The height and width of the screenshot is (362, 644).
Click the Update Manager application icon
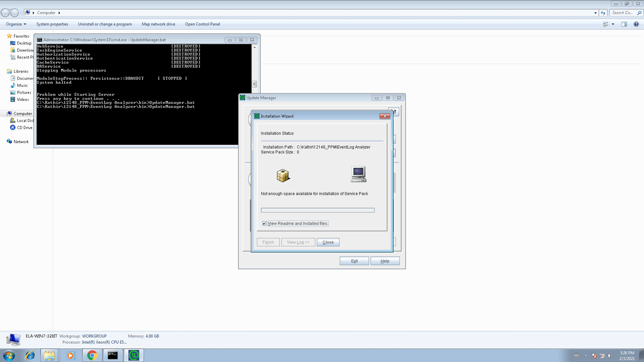pyautogui.click(x=243, y=98)
